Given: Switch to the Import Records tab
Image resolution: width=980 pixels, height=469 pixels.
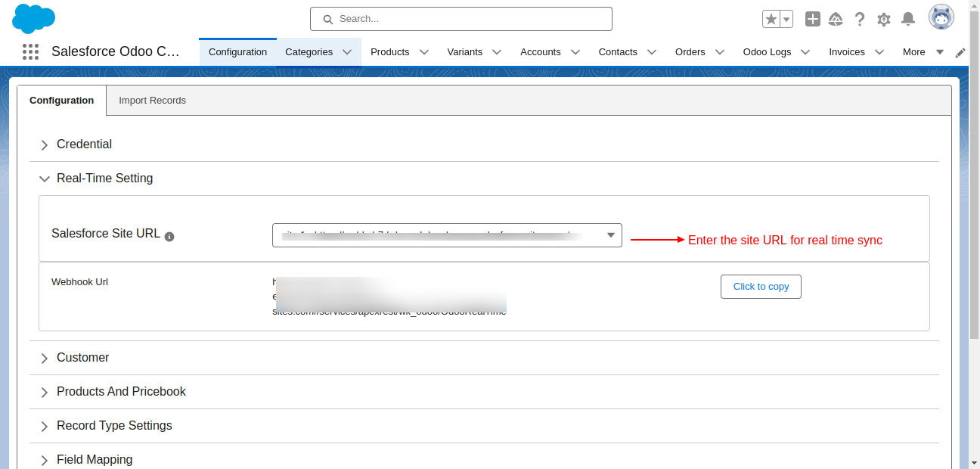Looking at the screenshot, I should pyautogui.click(x=152, y=100).
